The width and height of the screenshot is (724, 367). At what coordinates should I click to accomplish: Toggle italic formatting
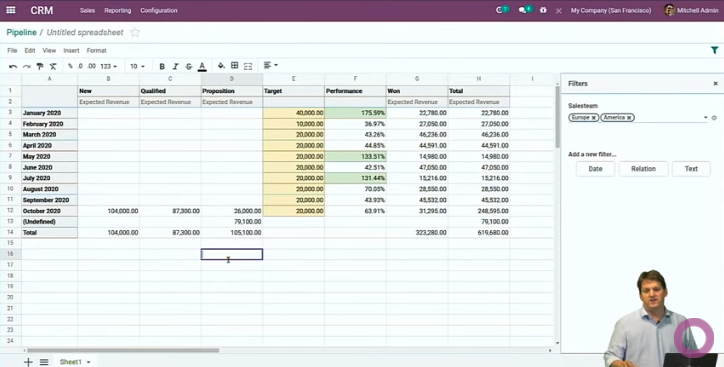[x=175, y=66]
